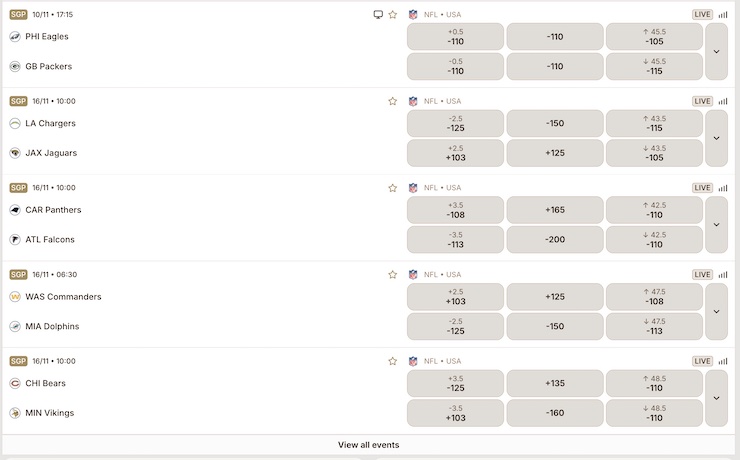The height and width of the screenshot is (460, 740).
Task: Click the MIN Vikings team logo
Action: click(15, 413)
